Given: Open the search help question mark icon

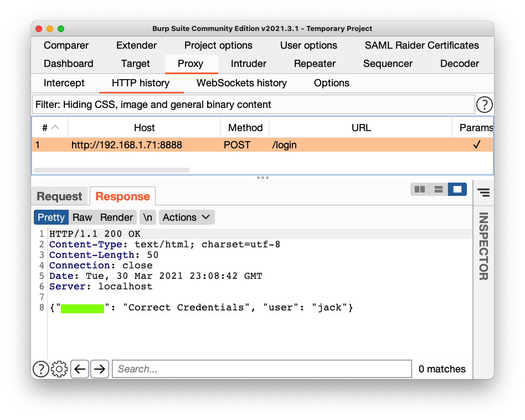Looking at the screenshot, I should click(41, 369).
